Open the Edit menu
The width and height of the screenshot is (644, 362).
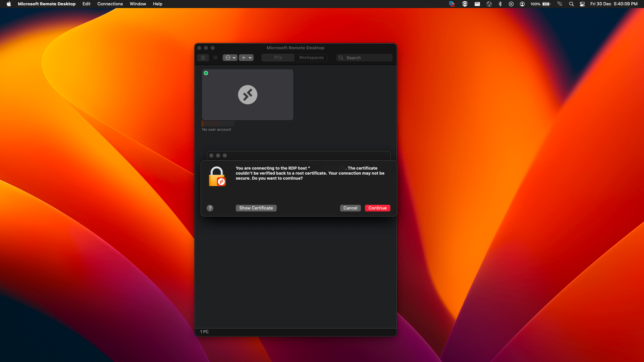point(87,4)
